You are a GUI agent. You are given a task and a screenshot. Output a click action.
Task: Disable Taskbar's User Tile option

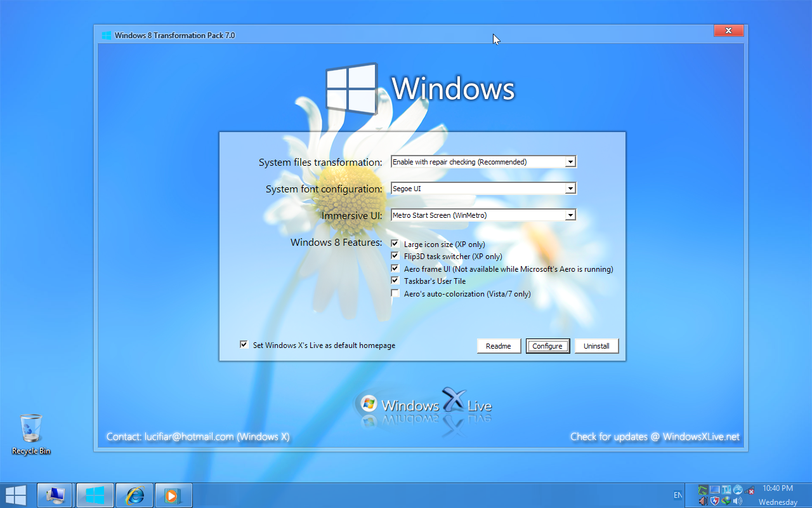click(x=395, y=281)
